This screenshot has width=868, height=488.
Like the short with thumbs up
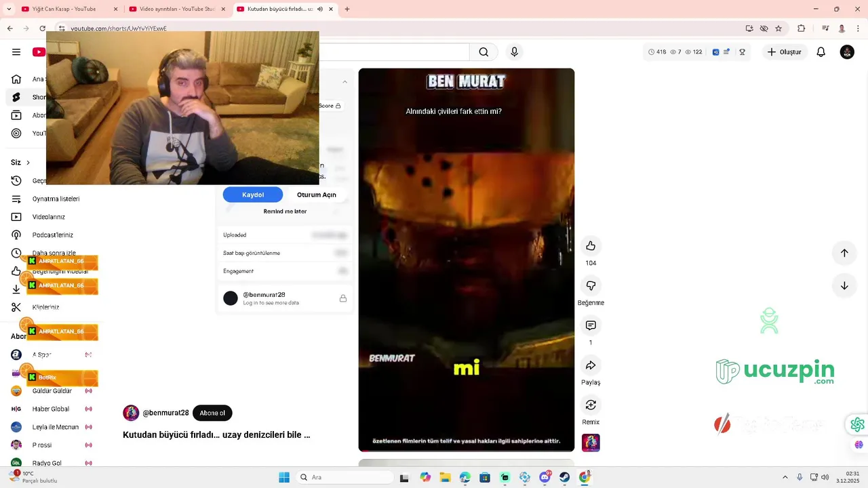tap(591, 246)
